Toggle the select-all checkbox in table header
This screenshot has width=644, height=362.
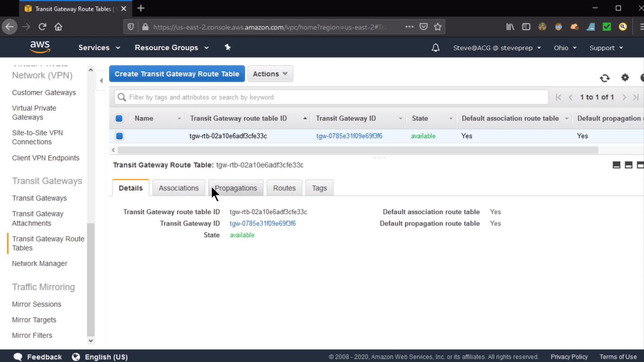point(119,118)
